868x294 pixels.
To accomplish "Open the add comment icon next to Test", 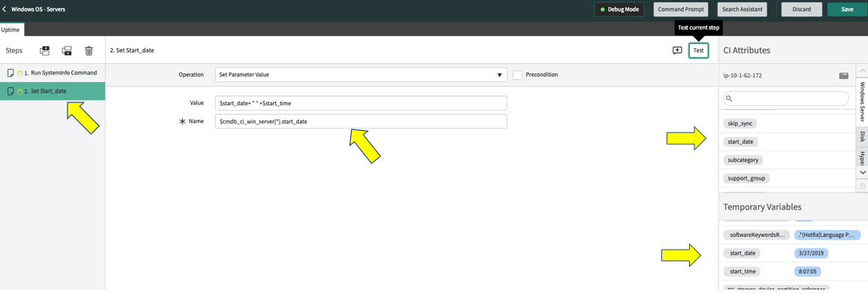I will 677,50.
